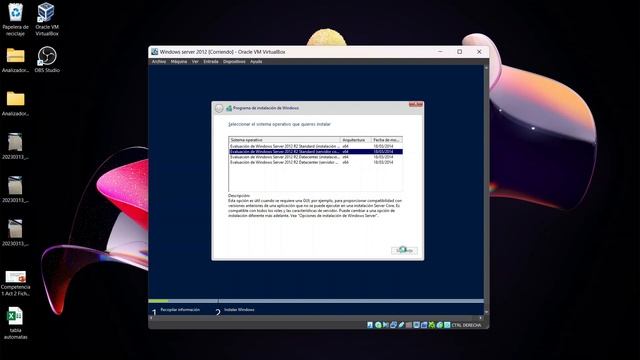Select the OBS Studio desktop shortcut
The image size is (640, 360).
click(47, 59)
